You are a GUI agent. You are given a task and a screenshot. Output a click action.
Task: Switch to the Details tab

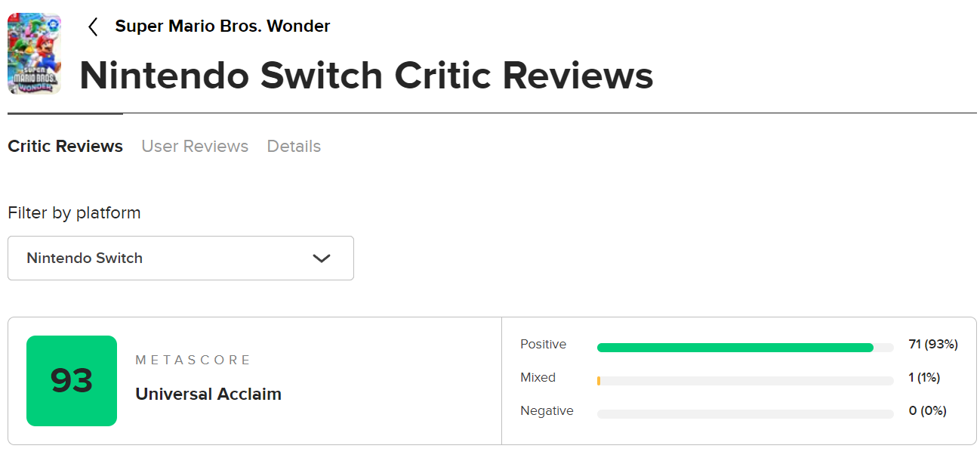coord(294,147)
